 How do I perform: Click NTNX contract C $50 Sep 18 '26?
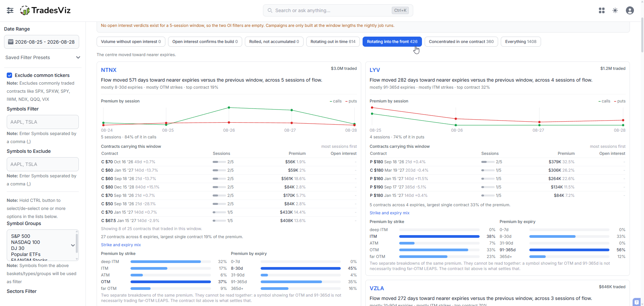tap(128, 204)
